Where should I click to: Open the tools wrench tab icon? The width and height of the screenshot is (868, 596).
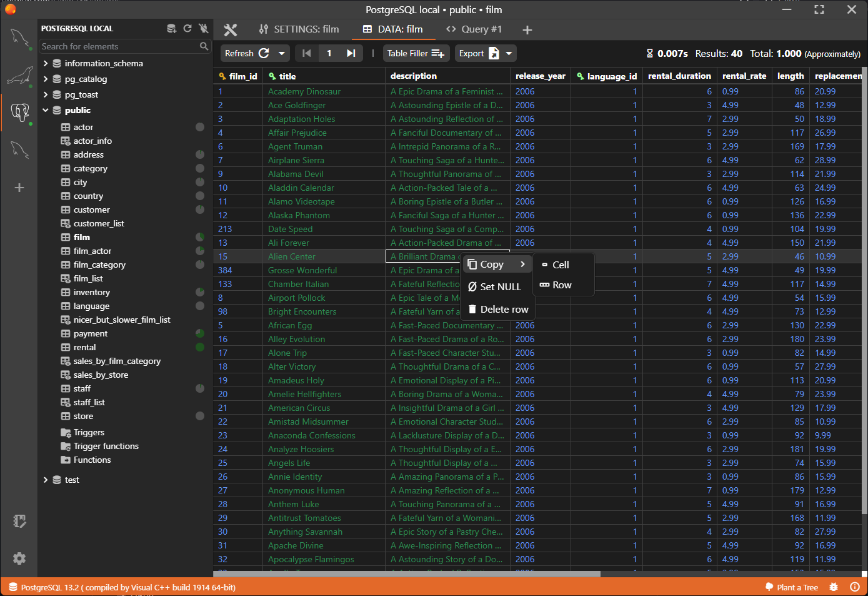(x=231, y=29)
